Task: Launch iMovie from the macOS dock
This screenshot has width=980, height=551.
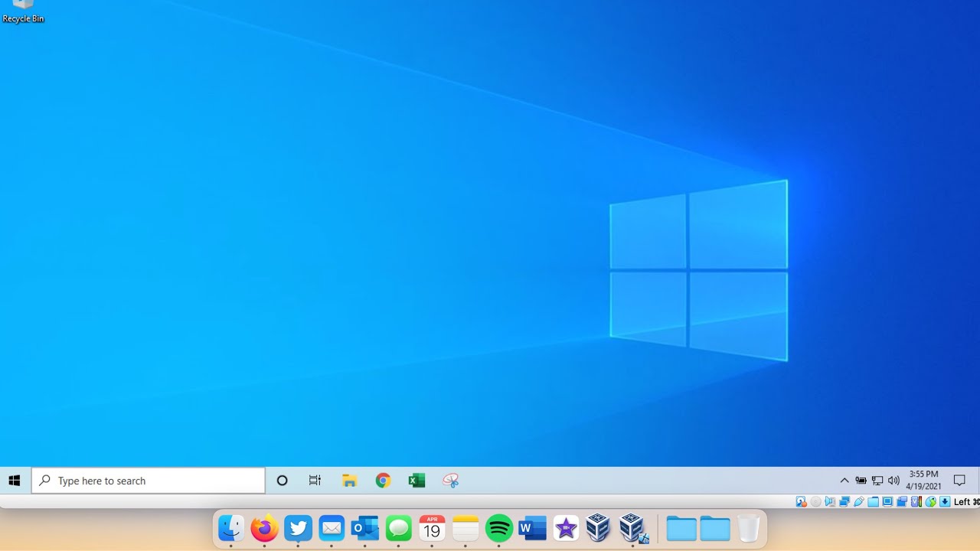Action: coord(566,528)
